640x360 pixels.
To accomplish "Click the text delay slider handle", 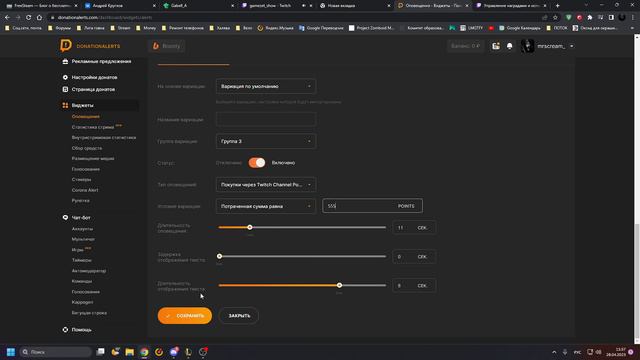I will click(x=220, y=256).
